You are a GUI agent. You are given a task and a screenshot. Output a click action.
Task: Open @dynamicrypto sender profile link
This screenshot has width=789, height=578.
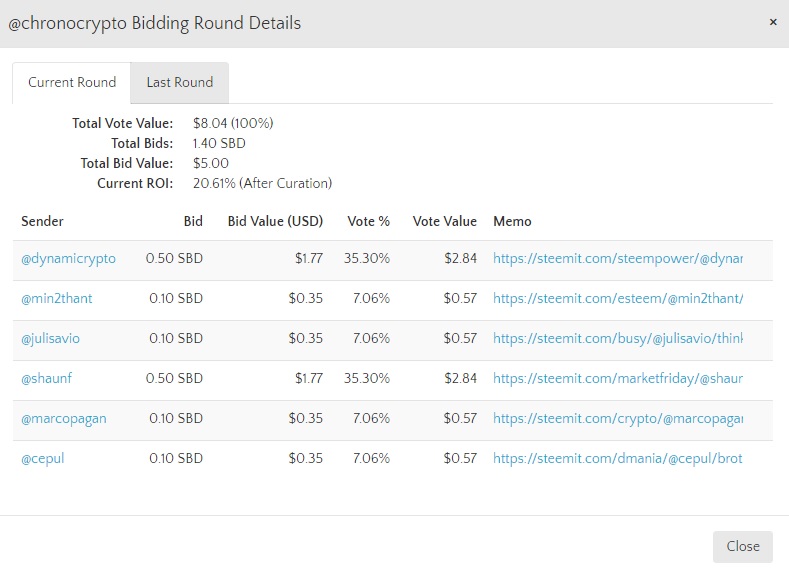68,259
